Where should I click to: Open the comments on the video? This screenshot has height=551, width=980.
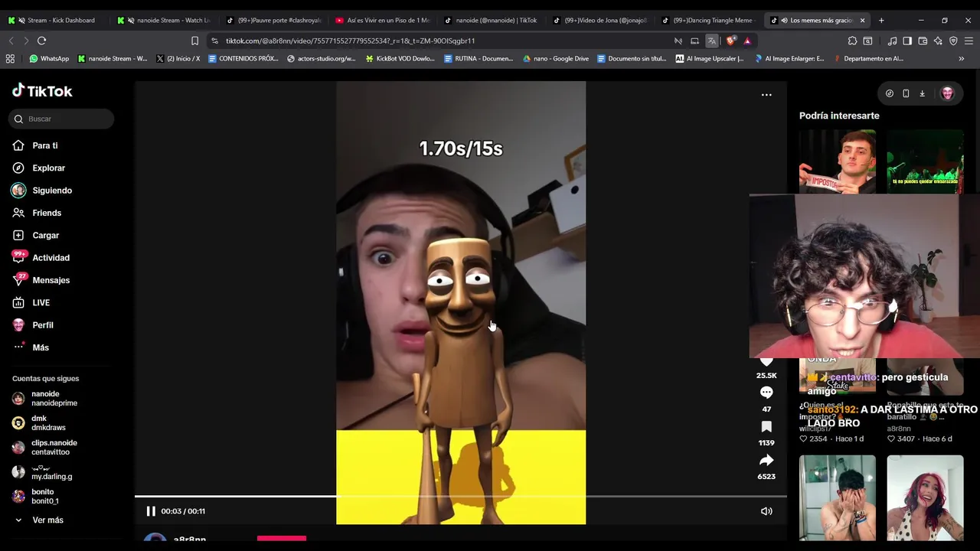pos(766,393)
